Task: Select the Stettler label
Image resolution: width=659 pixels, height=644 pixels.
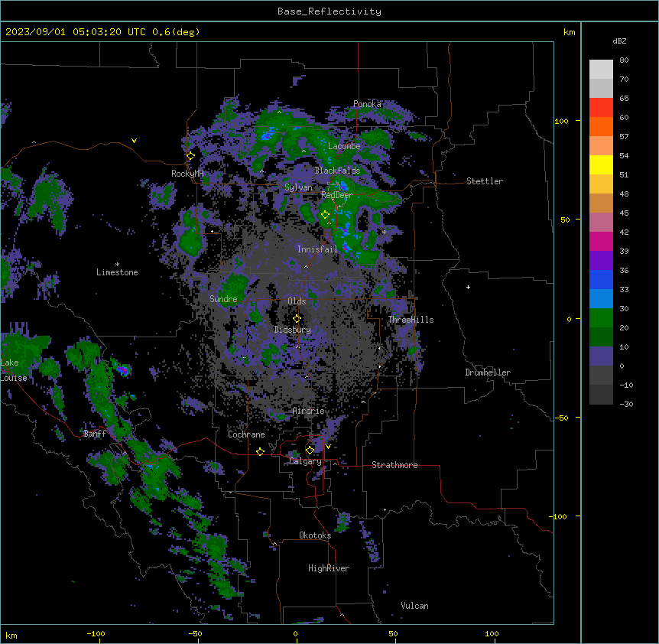Action: pos(485,181)
